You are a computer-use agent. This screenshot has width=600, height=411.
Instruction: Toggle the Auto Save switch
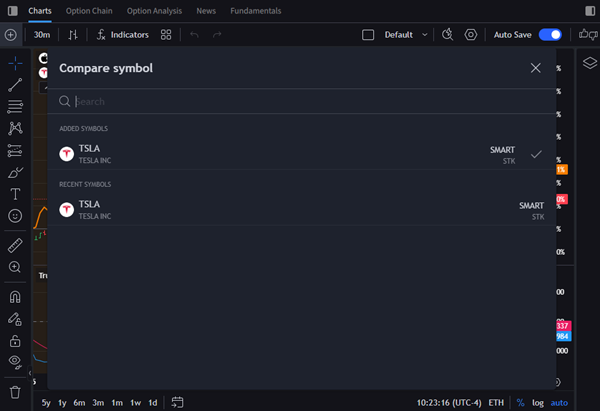point(550,35)
